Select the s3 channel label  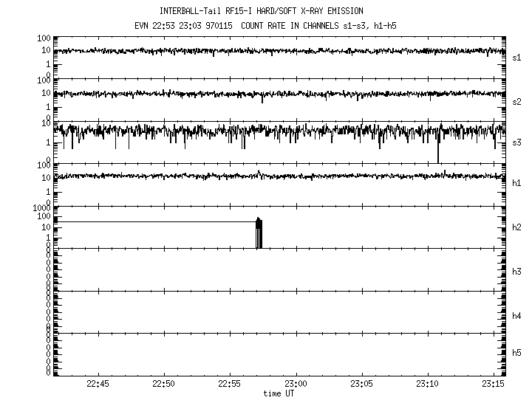[517, 142]
